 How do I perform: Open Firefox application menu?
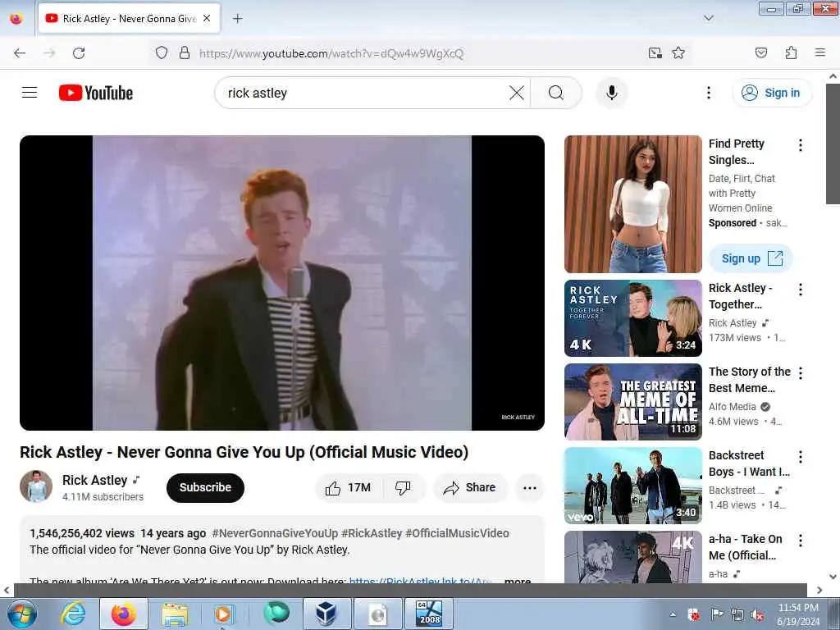pos(819,53)
